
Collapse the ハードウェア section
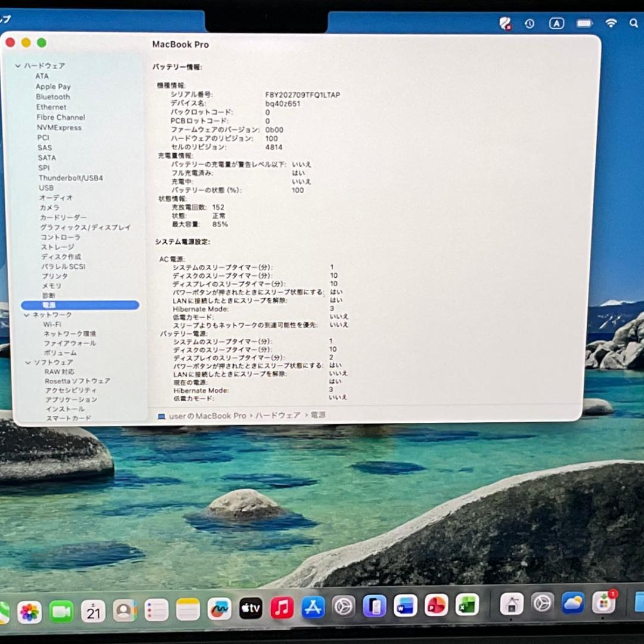(18, 66)
